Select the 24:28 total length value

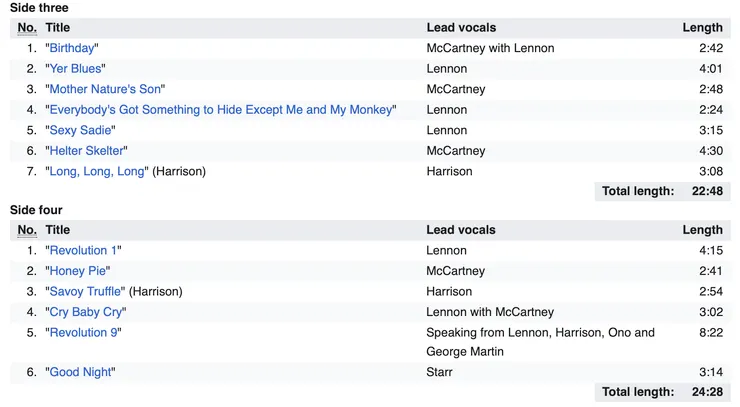click(706, 392)
